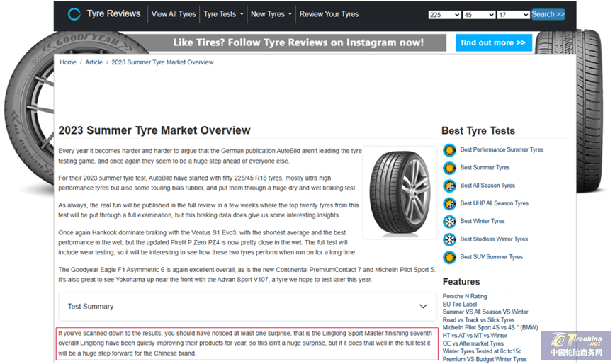Image resolution: width=615 pixels, height=364 pixels.
Task: Open the Porsche N Rating feature link
Action: point(465,296)
